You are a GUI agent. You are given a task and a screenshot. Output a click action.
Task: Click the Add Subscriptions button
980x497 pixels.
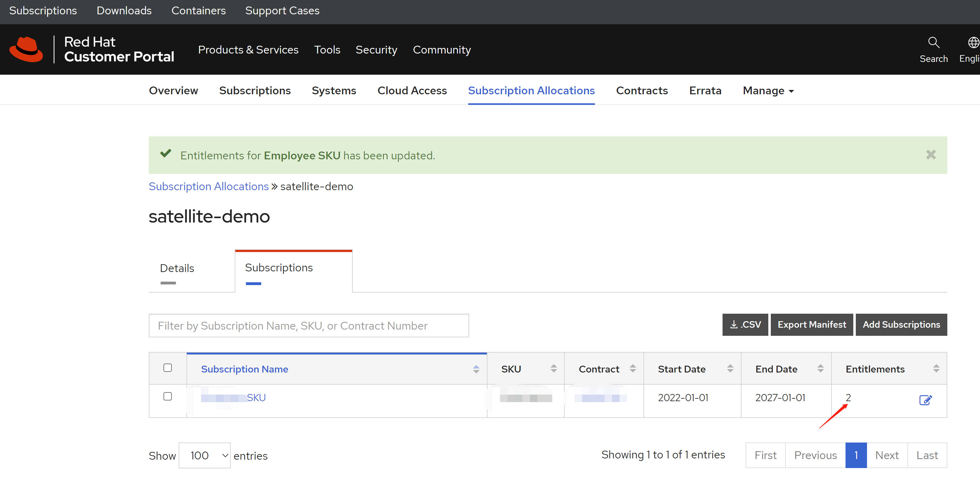901,324
